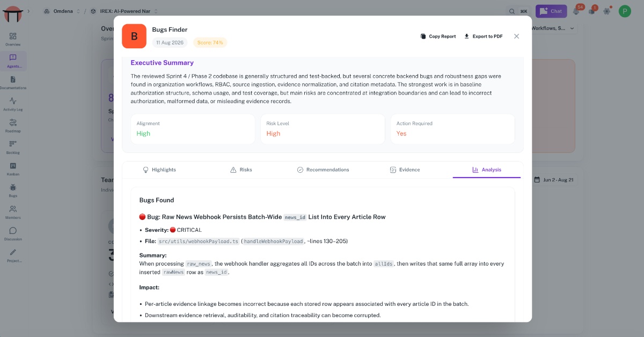This screenshot has width=644, height=337.
Task: Open the Overview sidebar icon
Action: pos(13,39)
